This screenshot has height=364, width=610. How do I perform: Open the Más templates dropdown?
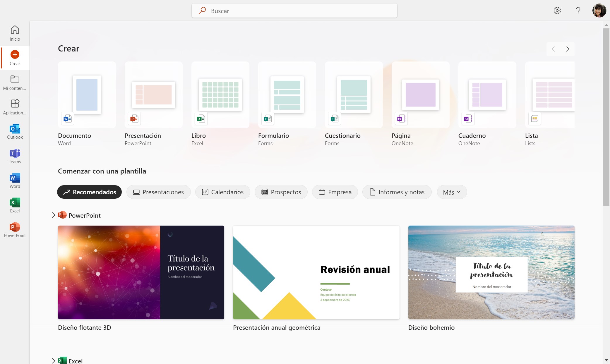tap(451, 192)
